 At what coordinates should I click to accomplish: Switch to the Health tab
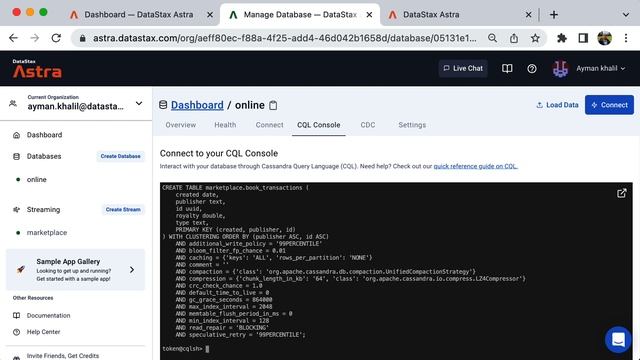225,125
